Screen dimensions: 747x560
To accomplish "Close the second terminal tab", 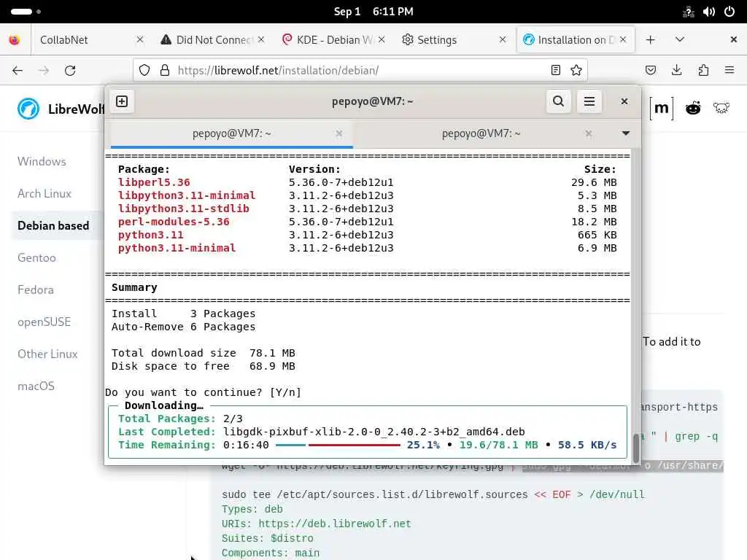I will pyautogui.click(x=589, y=134).
